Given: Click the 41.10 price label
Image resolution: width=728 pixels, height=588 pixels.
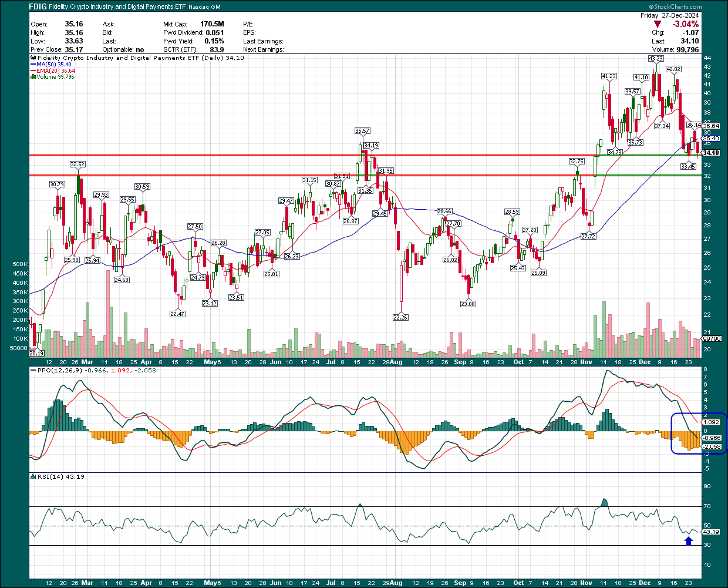Looking at the screenshot, I should pos(641,78).
